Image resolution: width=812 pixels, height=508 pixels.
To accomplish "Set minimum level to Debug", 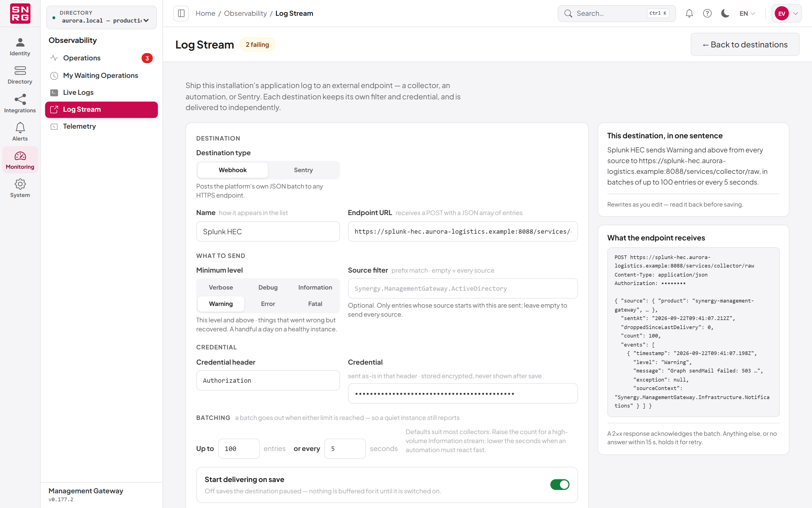I will [x=268, y=288].
